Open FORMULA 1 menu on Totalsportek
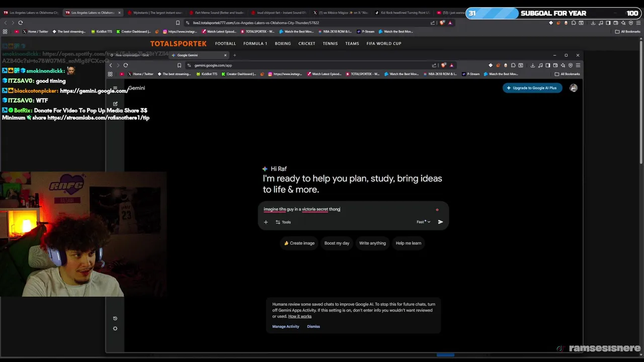Screen dimensions: 644x362 [x=255, y=43]
